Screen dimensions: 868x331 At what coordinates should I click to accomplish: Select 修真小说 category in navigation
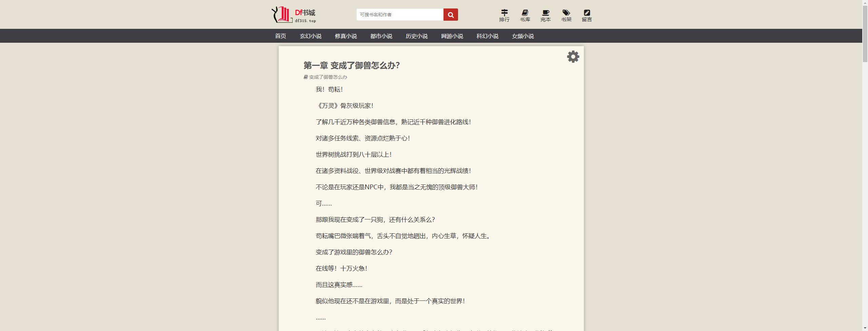[346, 36]
